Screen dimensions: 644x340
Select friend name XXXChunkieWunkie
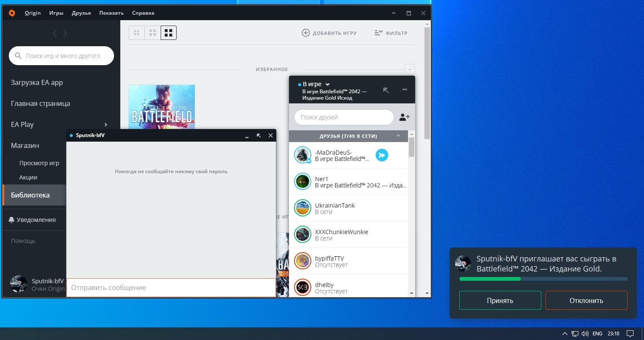(342, 232)
